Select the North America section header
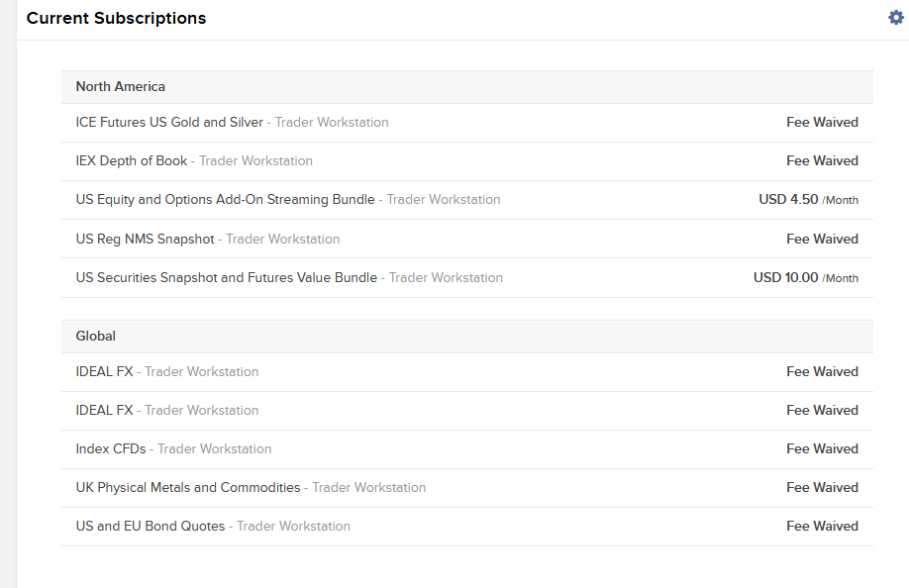The width and height of the screenshot is (909, 588). [x=467, y=87]
